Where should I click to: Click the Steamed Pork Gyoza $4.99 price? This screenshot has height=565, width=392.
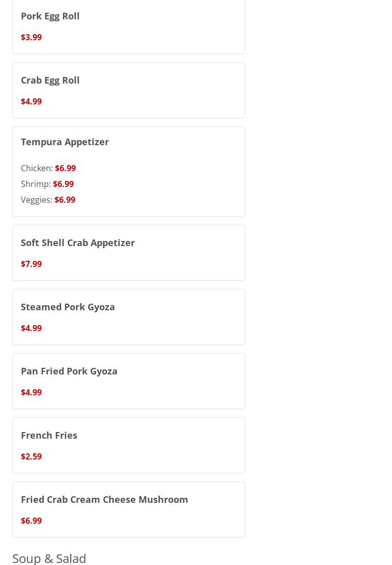[32, 328]
